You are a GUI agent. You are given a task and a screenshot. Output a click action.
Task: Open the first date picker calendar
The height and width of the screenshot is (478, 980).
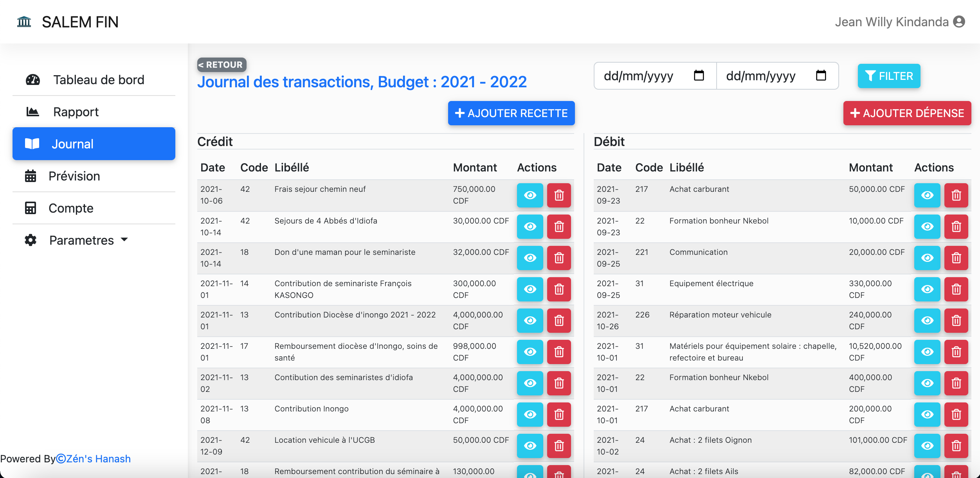699,76
